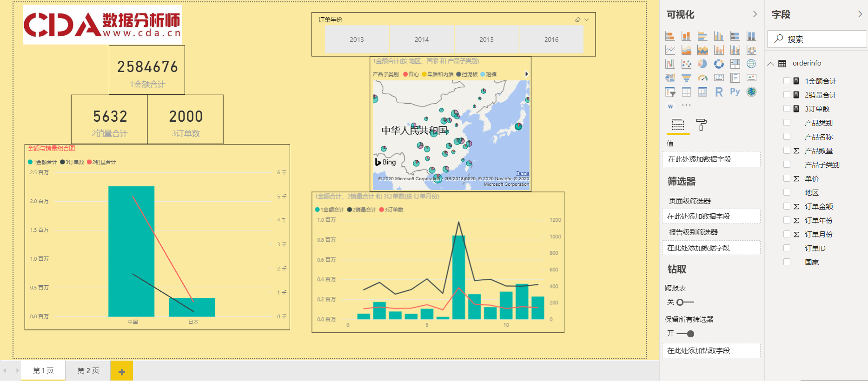
Task: Collapse the orderinfo table tree
Action: point(771,64)
